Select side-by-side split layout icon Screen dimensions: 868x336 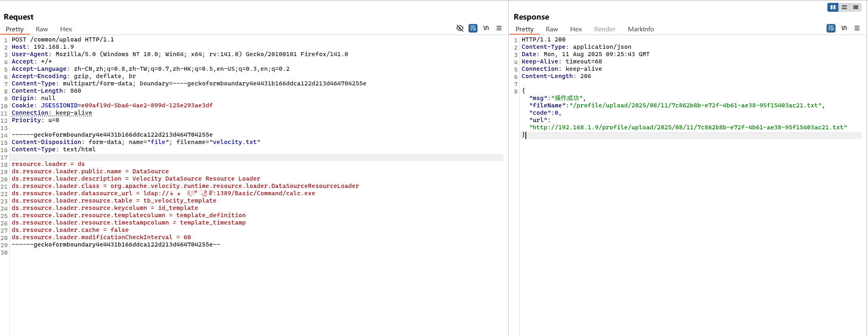833,7
